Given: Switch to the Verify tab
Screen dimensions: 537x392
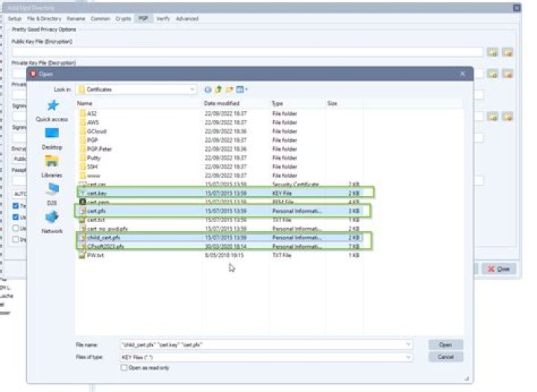Looking at the screenshot, I should point(163,18).
